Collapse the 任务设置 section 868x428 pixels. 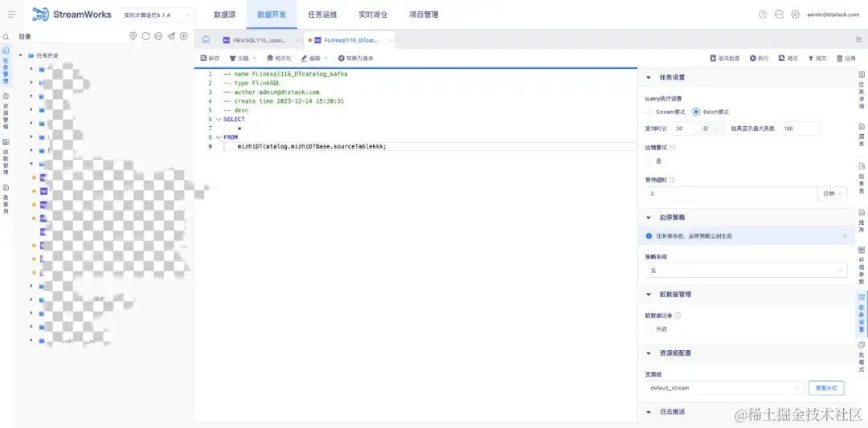(x=649, y=77)
